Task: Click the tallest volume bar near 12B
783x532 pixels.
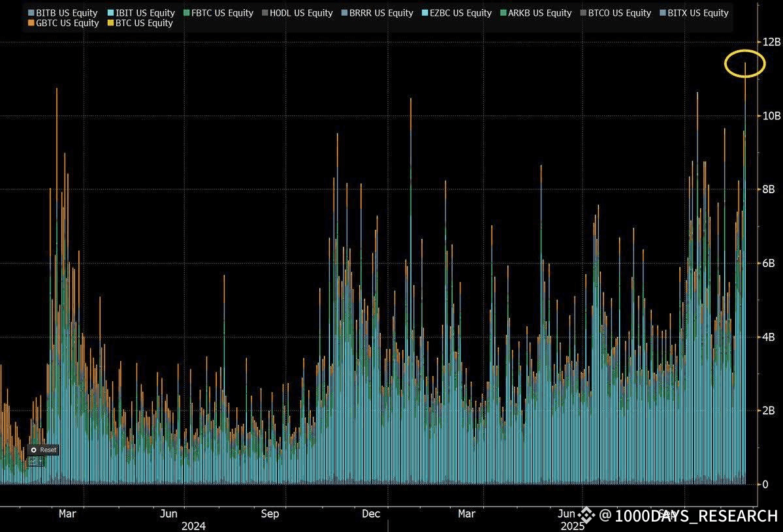Action: click(x=745, y=273)
